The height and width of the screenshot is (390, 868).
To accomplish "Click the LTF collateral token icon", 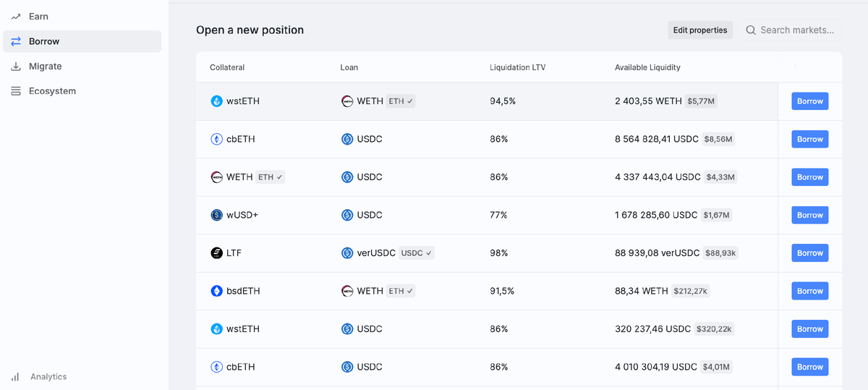I will 216,253.
